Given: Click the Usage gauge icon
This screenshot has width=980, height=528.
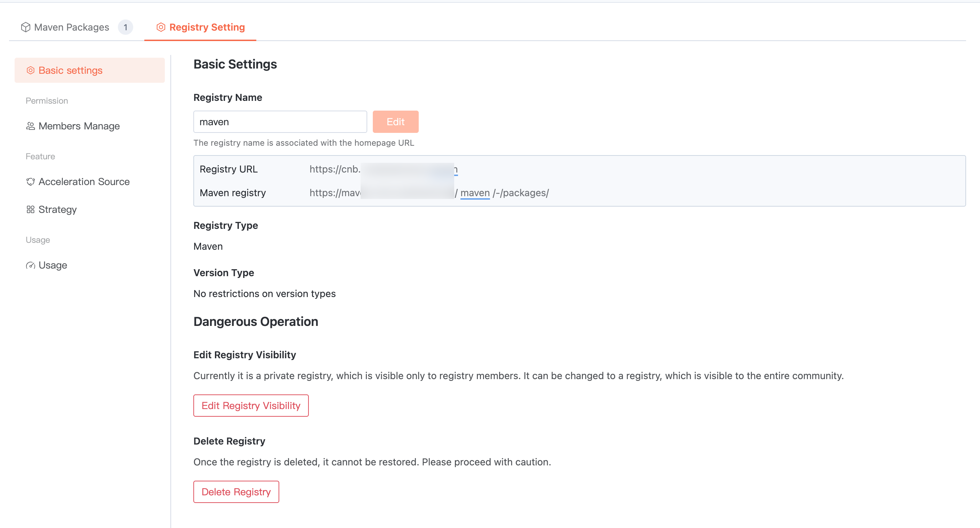Looking at the screenshot, I should [x=31, y=265].
